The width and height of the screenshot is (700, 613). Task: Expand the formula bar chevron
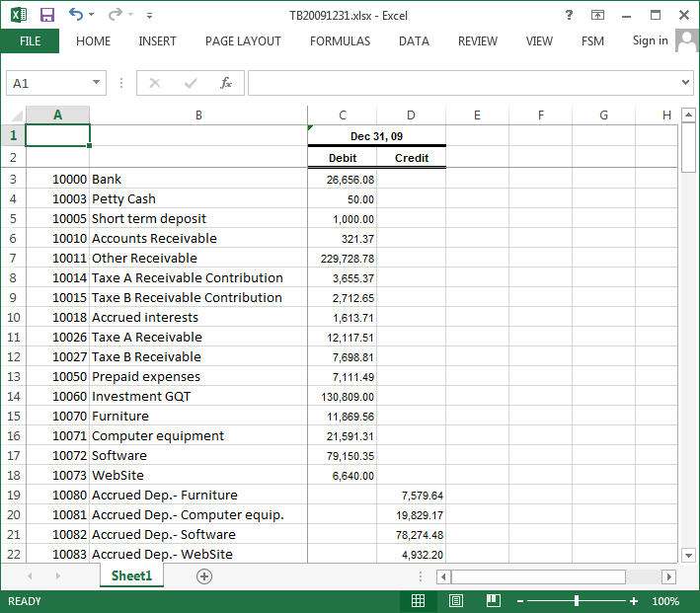(686, 82)
